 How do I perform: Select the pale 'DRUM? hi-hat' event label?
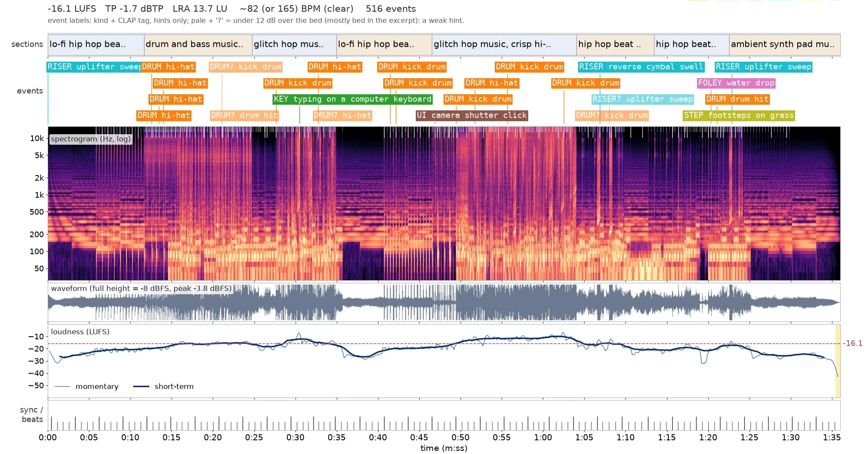pos(342,116)
